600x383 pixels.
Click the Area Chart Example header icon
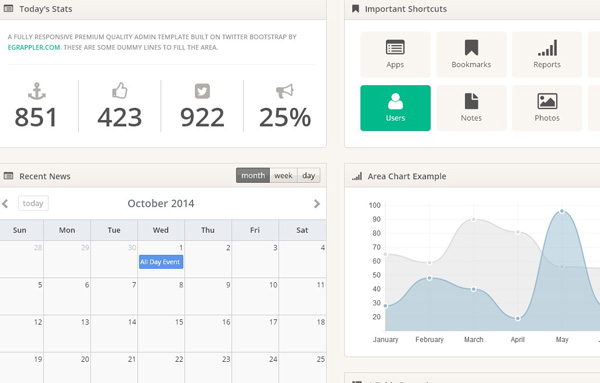coord(357,176)
